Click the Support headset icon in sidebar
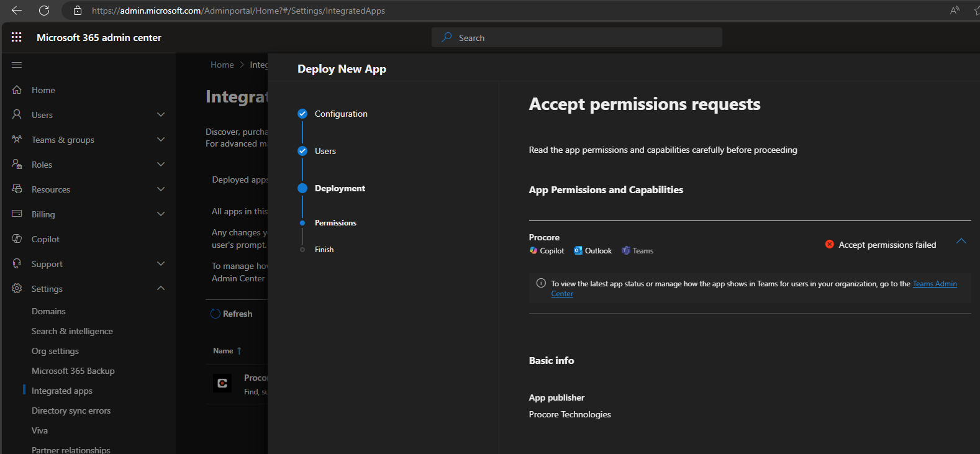Screen dimensions: 980x454 pos(17,264)
